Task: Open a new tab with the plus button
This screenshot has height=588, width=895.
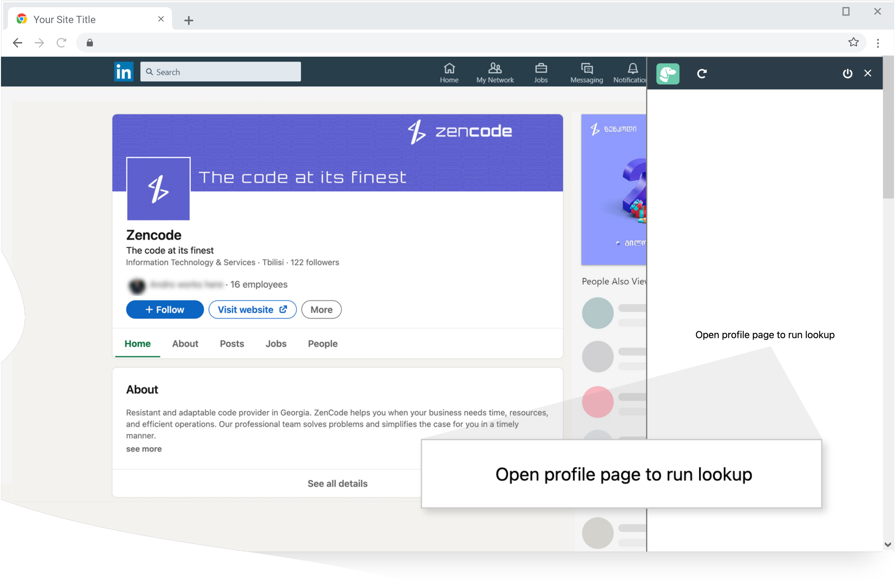Action: tap(189, 20)
